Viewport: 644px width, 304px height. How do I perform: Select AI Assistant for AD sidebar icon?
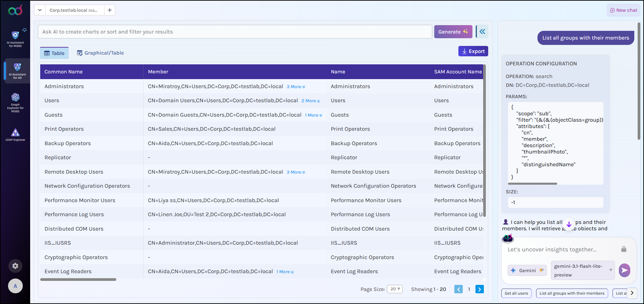click(x=17, y=71)
